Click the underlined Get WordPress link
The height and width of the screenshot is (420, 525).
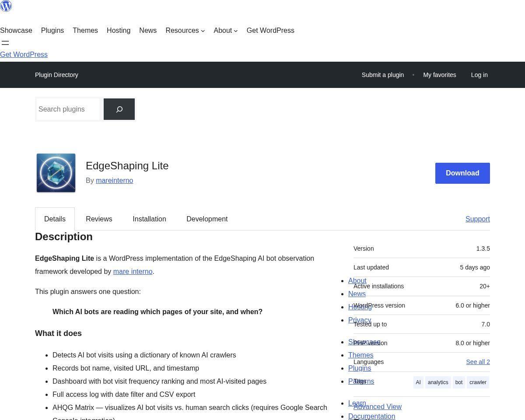point(24,55)
